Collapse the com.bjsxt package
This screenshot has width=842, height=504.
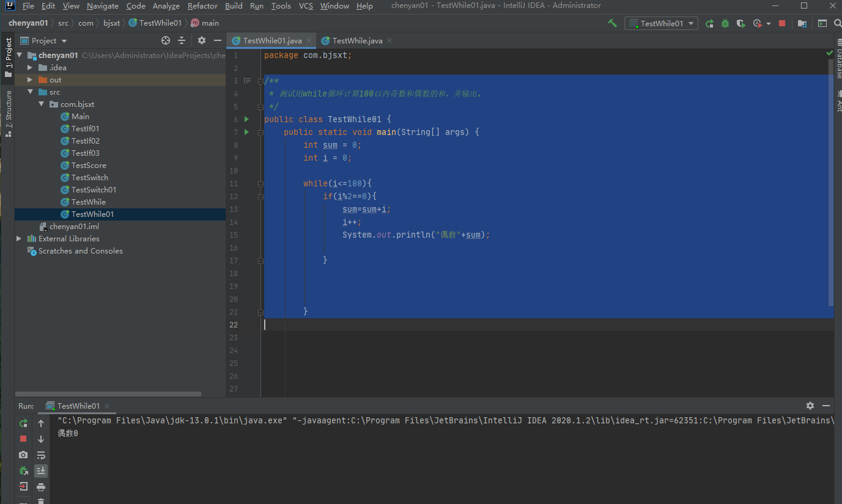pyautogui.click(x=41, y=104)
